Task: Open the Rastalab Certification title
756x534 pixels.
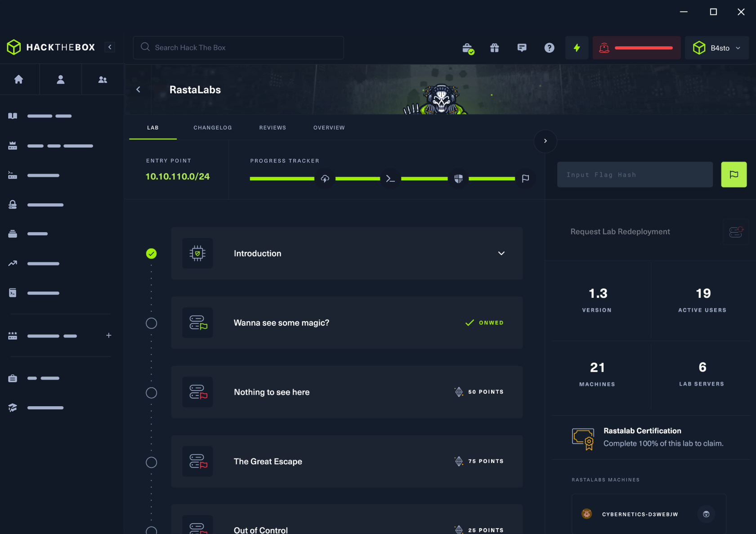Action: 642,431
